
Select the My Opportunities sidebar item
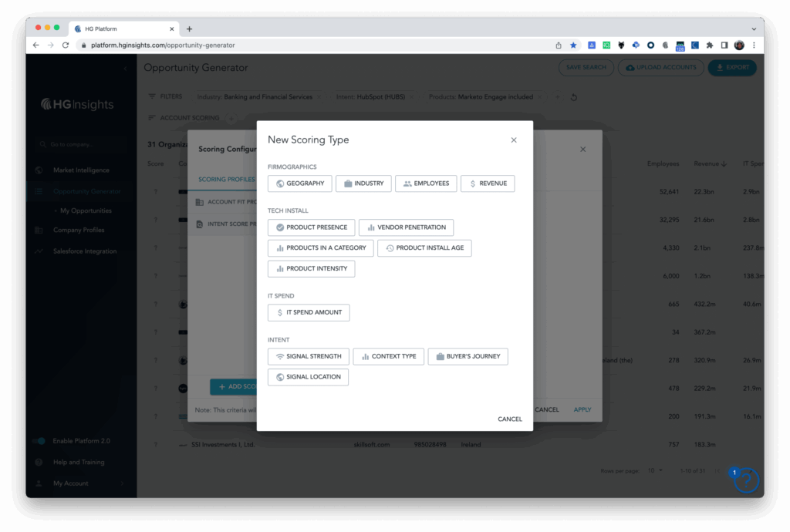87,210
